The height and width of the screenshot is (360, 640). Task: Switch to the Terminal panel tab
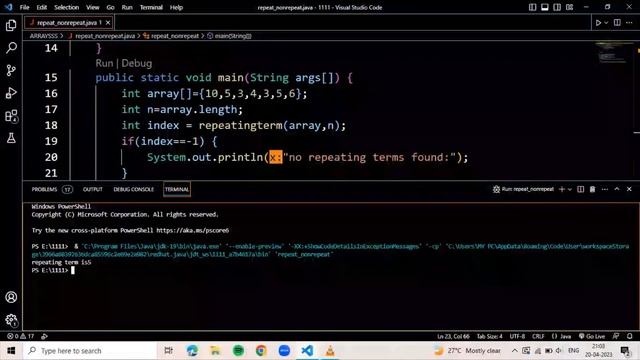point(177,189)
